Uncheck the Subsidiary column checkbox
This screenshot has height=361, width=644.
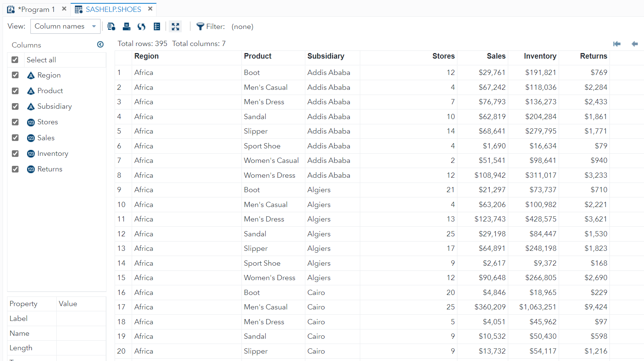pyautogui.click(x=15, y=106)
